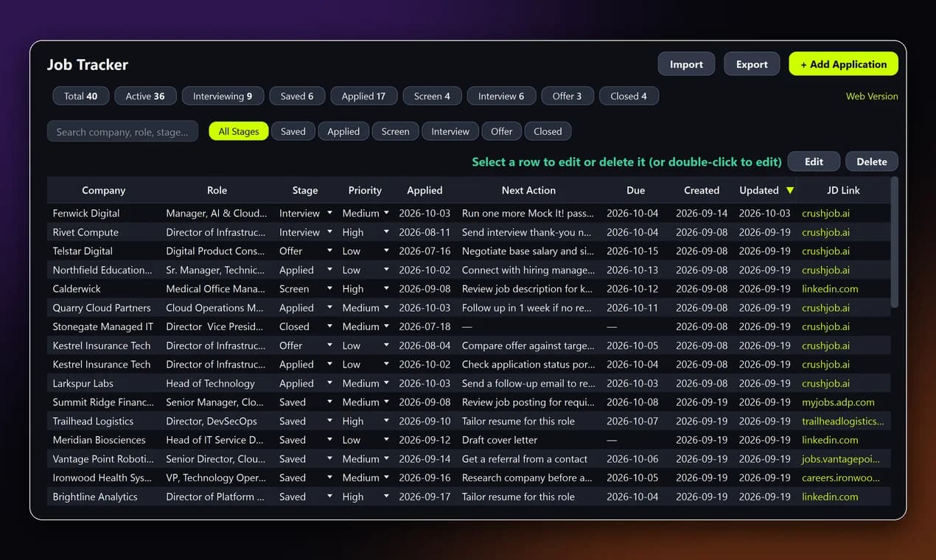
Task: Open myjobs.adp.com link for Summit Ridge
Action: 838,402
